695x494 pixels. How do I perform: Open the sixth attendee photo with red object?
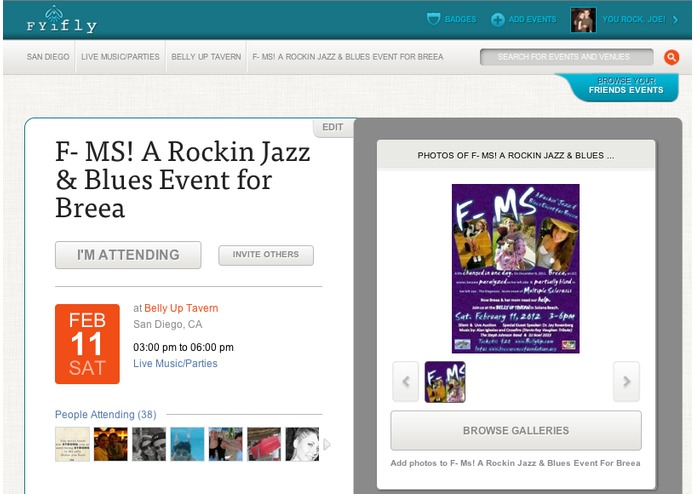pyautogui.click(x=264, y=444)
